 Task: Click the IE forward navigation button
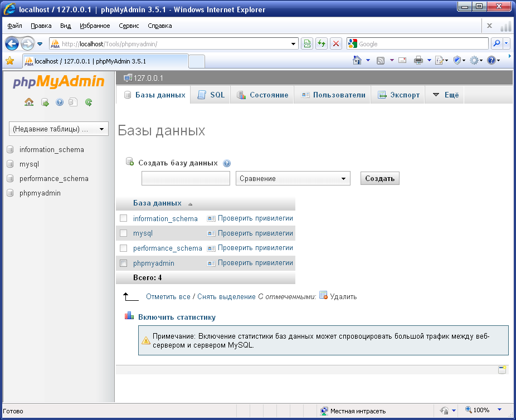click(x=28, y=44)
